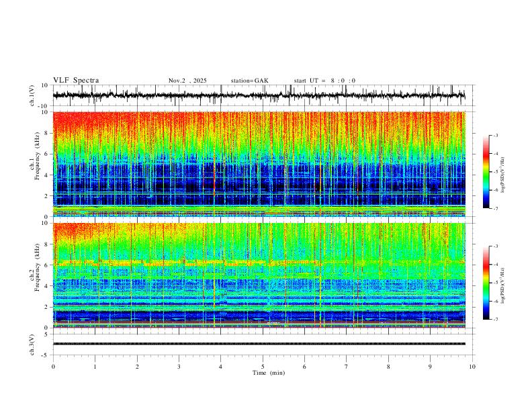Click time axis tick label "2"

click(137, 367)
